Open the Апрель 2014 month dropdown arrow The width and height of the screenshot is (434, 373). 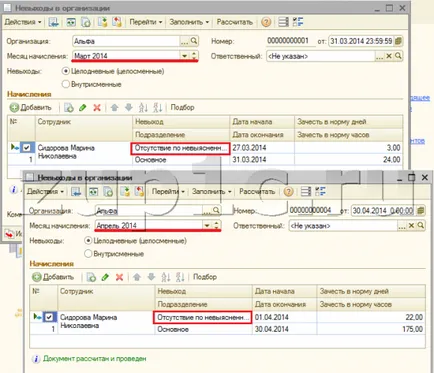coord(207,225)
